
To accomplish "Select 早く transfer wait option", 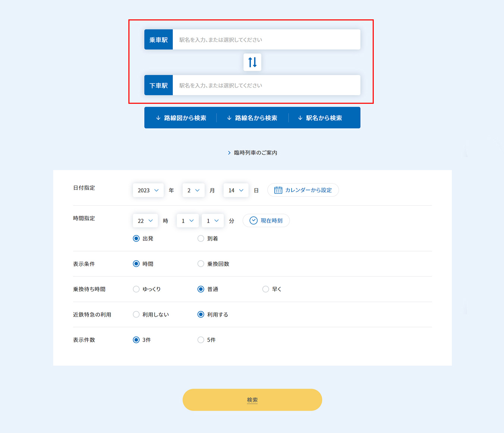I will click(265, 289).
